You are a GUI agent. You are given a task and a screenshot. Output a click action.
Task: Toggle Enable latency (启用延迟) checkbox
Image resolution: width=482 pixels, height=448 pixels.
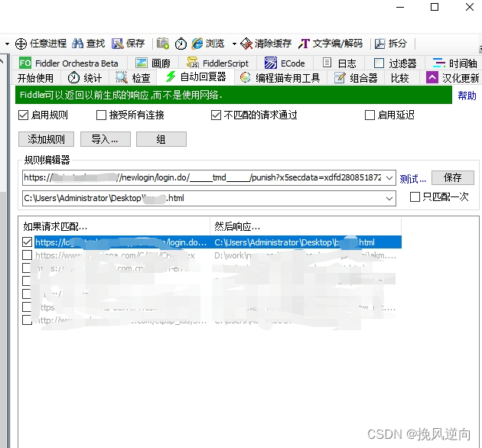tap(370, 115)
